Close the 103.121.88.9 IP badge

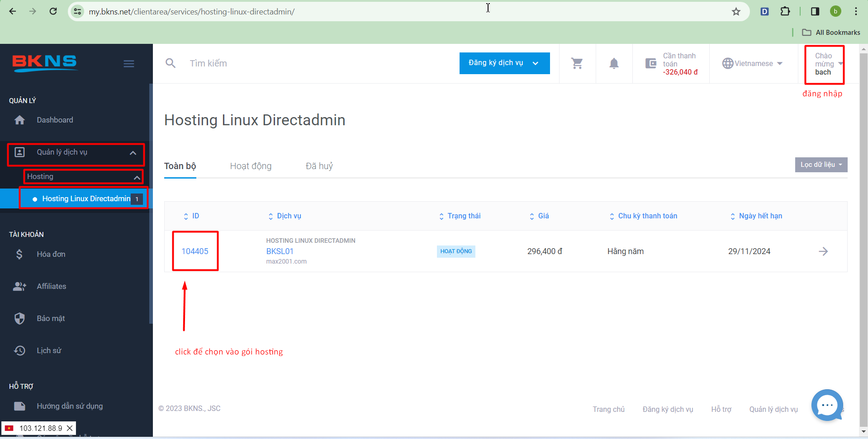click(x=70, y=428)
